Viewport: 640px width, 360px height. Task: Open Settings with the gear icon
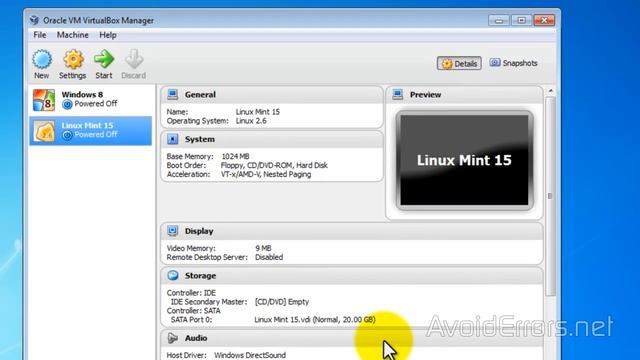73,60
